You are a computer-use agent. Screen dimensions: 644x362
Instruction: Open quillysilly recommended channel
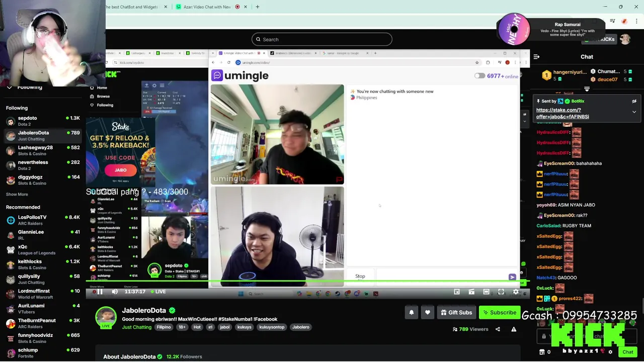pyautogui.click(x=43, y=279)
